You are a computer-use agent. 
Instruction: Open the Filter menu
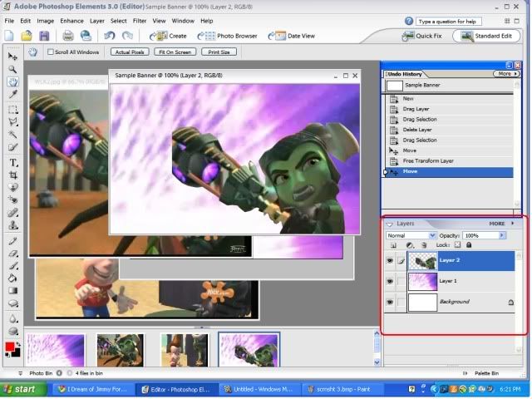click(x=139, y=20)
